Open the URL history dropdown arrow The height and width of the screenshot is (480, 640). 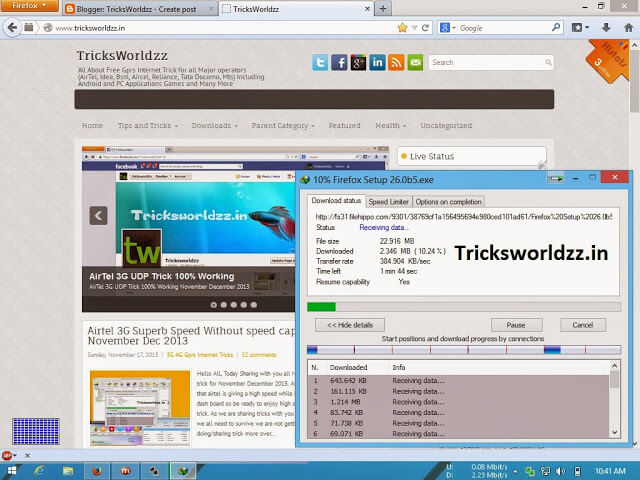(415, 28)
